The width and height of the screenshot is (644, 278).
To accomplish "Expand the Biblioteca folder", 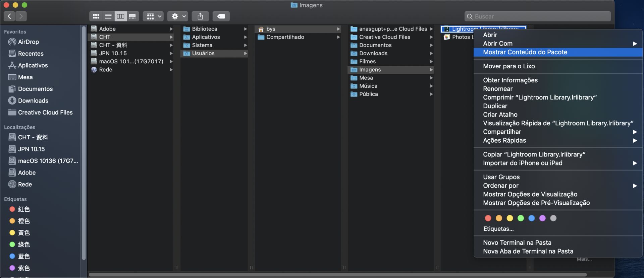I will (x=246, y=29).
